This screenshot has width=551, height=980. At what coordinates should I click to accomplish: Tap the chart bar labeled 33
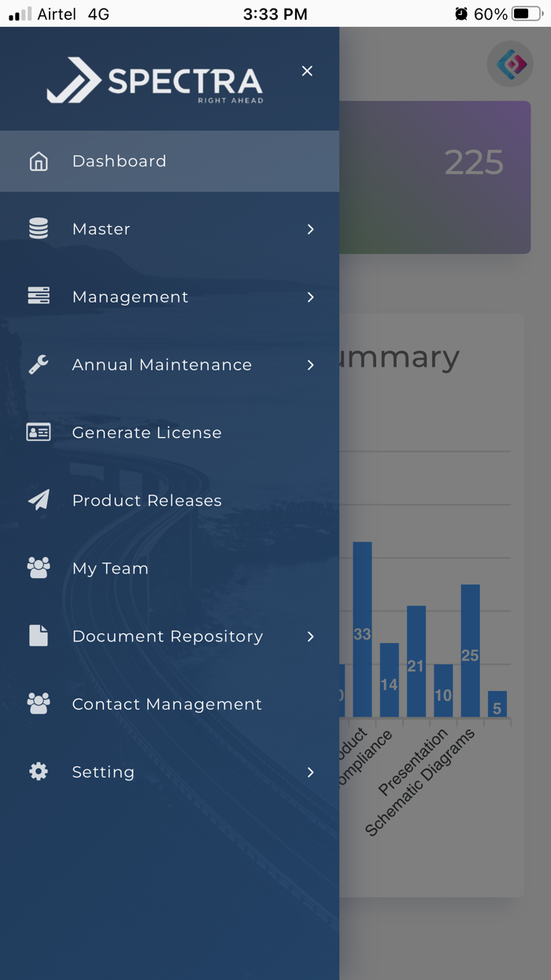click(x=362, y=629)
